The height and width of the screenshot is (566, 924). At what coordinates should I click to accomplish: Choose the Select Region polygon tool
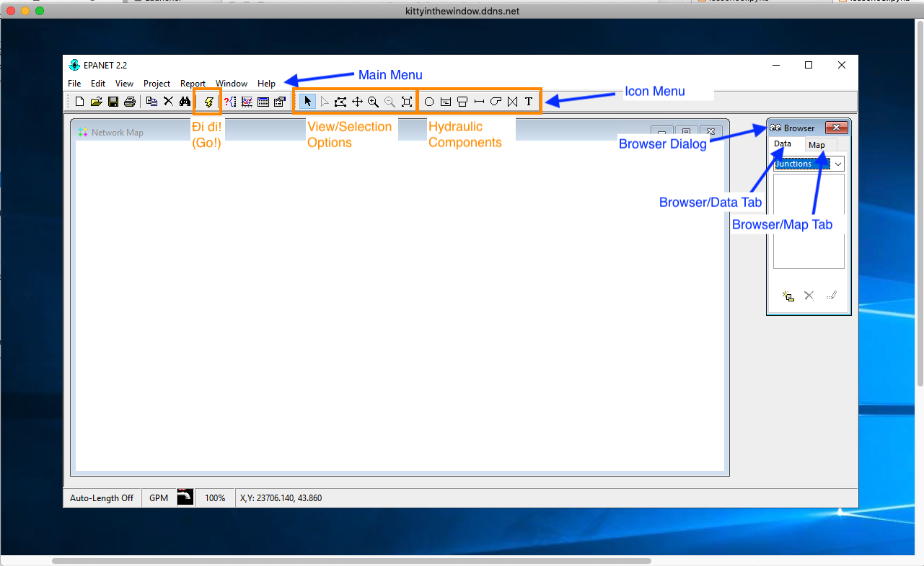coord(340,102)
